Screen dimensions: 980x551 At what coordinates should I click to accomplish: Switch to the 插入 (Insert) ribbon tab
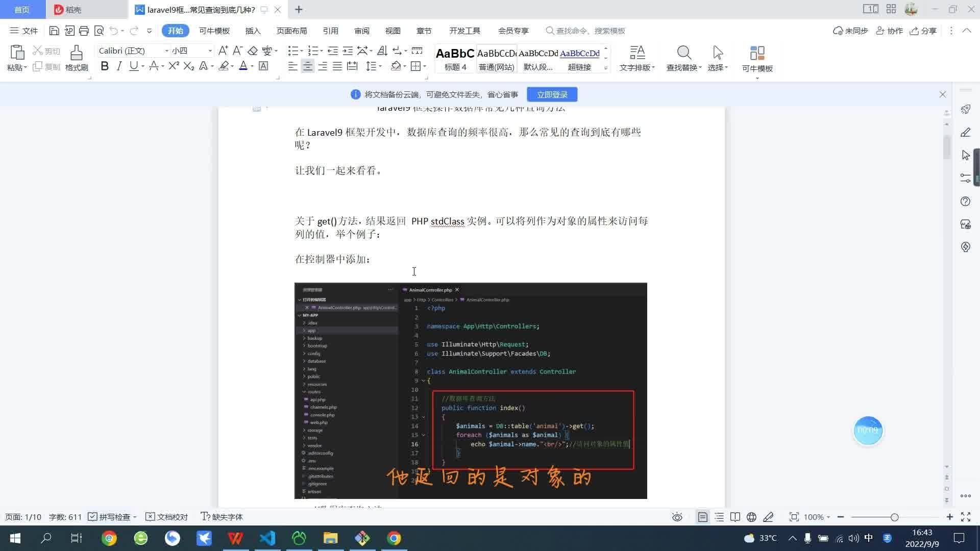(253, 31)
